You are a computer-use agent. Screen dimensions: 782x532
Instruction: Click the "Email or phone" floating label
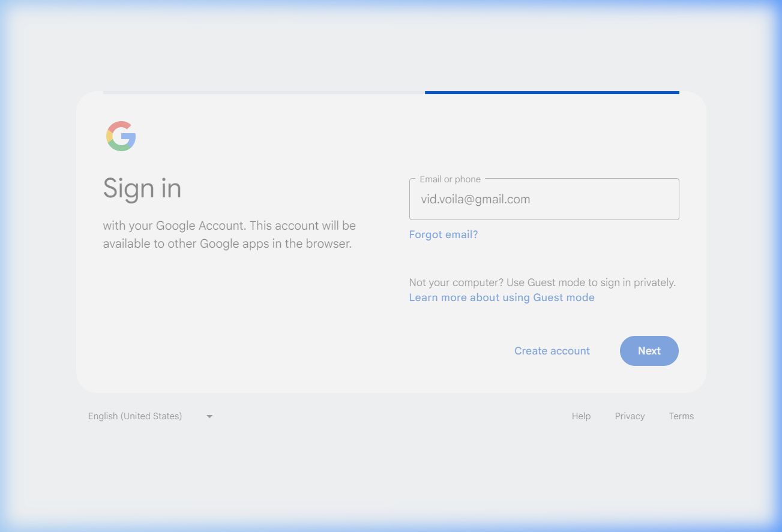coord(450,179)
